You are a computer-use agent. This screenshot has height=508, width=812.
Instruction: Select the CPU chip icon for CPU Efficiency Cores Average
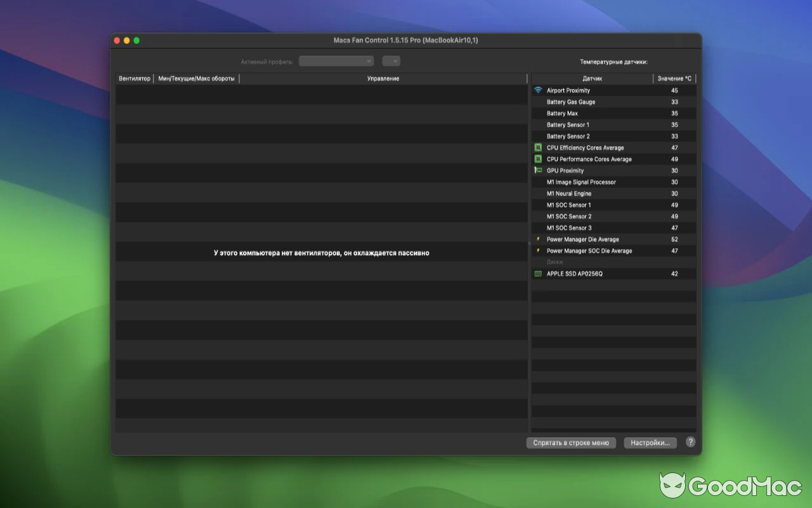tap(539, 147)
